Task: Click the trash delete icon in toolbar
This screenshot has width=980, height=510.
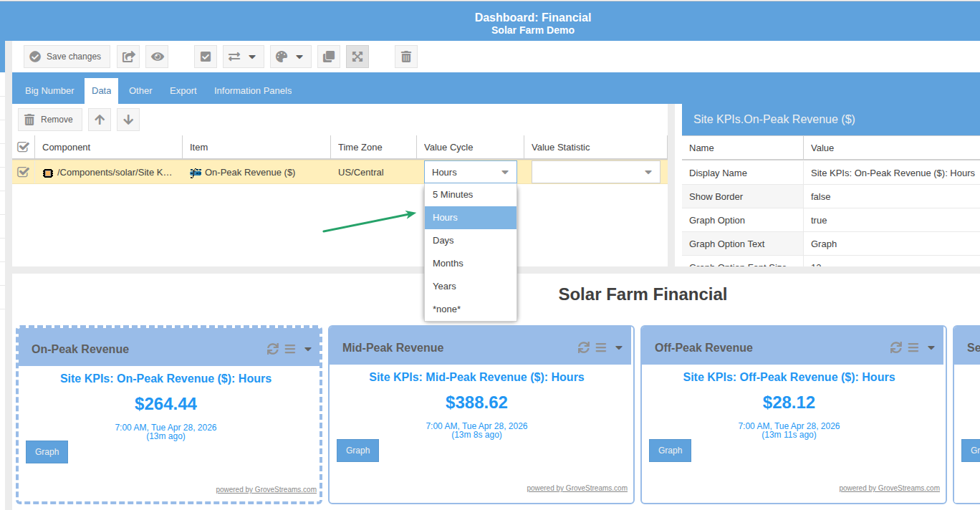Action: pyautogui.click(x=406, y=57)
